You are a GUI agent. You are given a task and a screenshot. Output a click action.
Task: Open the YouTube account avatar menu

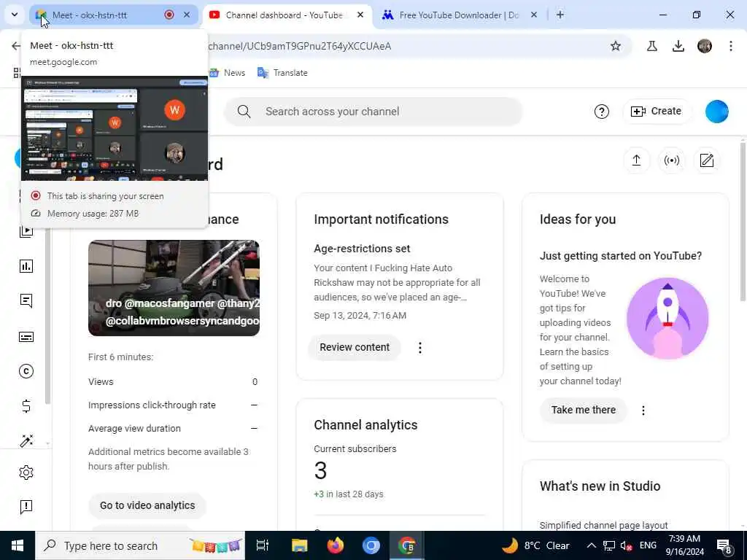[717, 112]
